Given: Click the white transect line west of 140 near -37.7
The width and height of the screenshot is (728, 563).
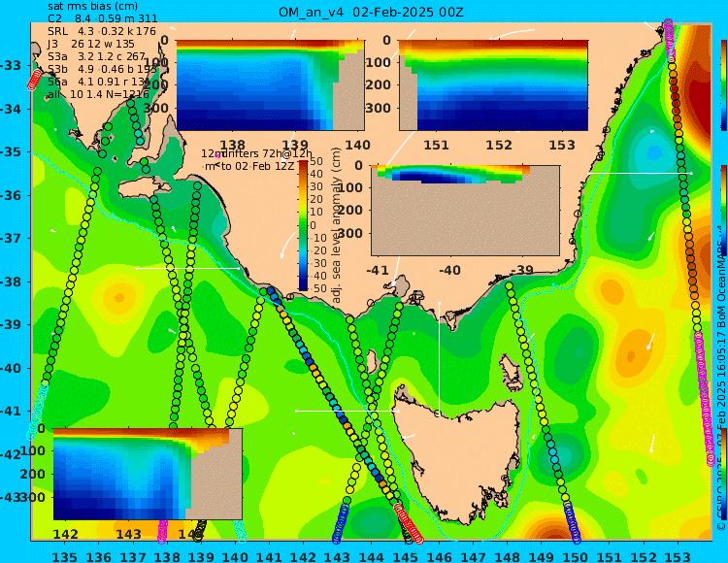Looking at the screenshot, I should click(187, 268).
